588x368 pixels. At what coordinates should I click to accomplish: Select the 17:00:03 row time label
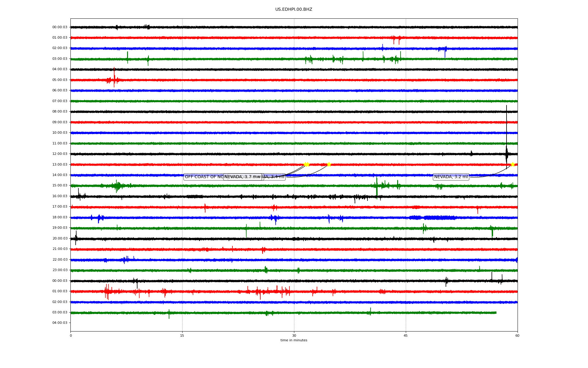pyautogui.click(x=60, y=207)
